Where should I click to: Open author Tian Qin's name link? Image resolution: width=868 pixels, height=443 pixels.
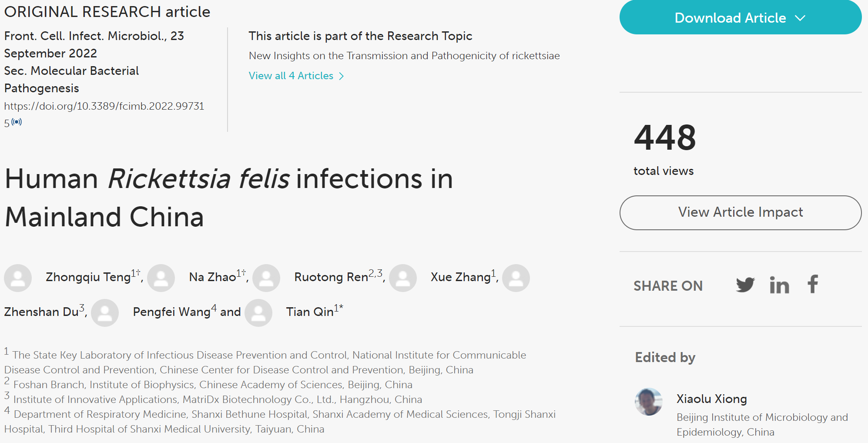point(310,312)
